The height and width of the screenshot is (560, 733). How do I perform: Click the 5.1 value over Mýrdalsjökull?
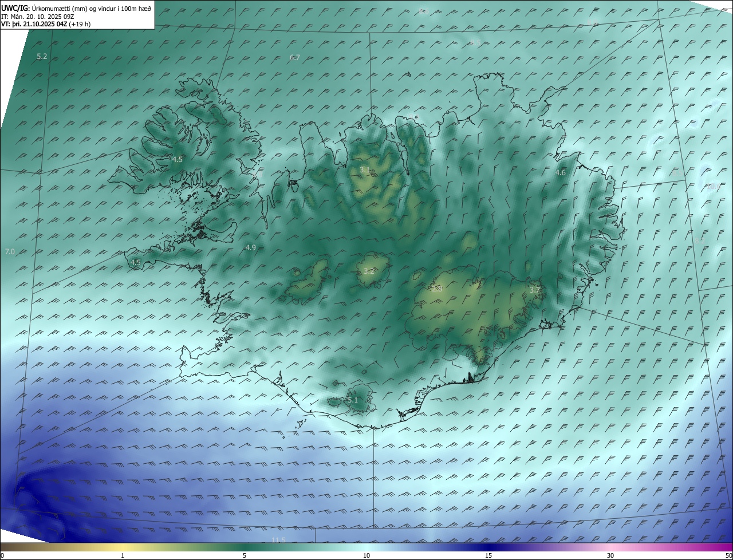tap(352, 400)
